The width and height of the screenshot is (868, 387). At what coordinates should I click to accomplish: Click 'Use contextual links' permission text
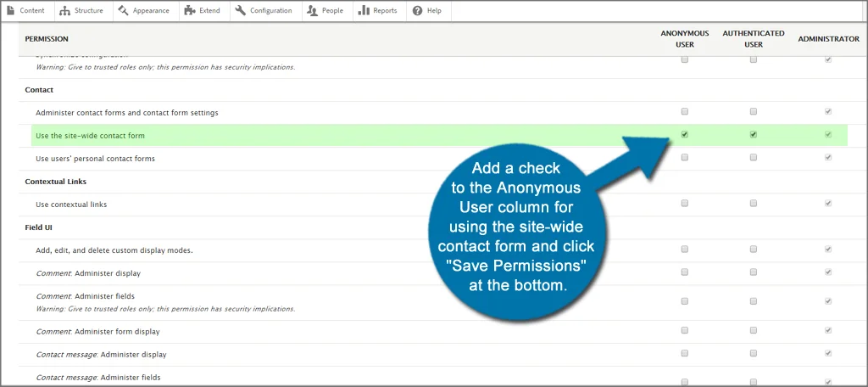point(71,205)
